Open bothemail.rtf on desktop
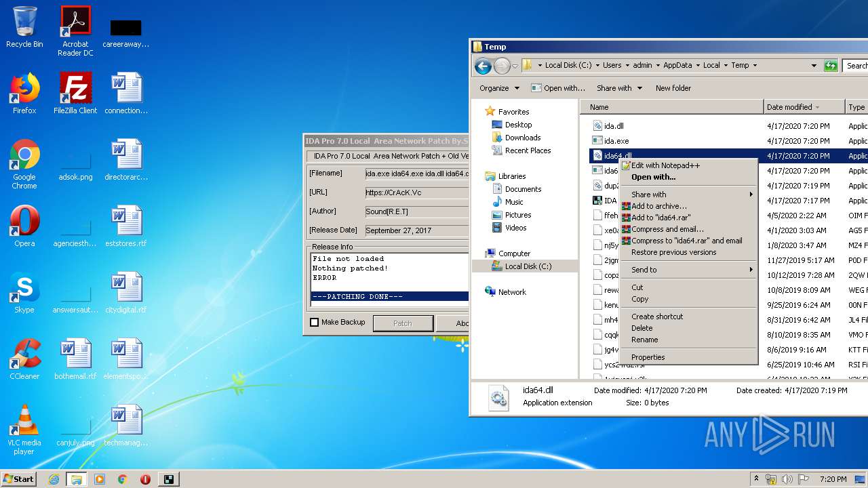Image resolution: width=868 pixels, height=488 pixels. [75, 359]
